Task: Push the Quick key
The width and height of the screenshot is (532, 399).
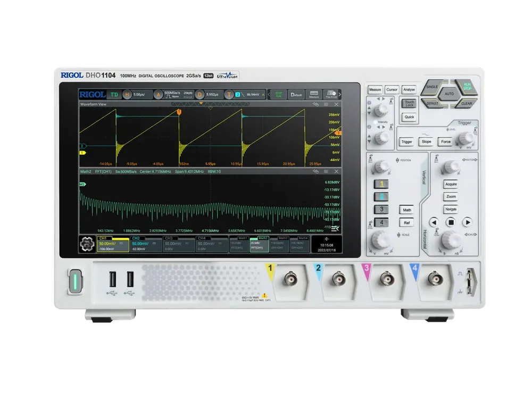Action: pos(409,117)
